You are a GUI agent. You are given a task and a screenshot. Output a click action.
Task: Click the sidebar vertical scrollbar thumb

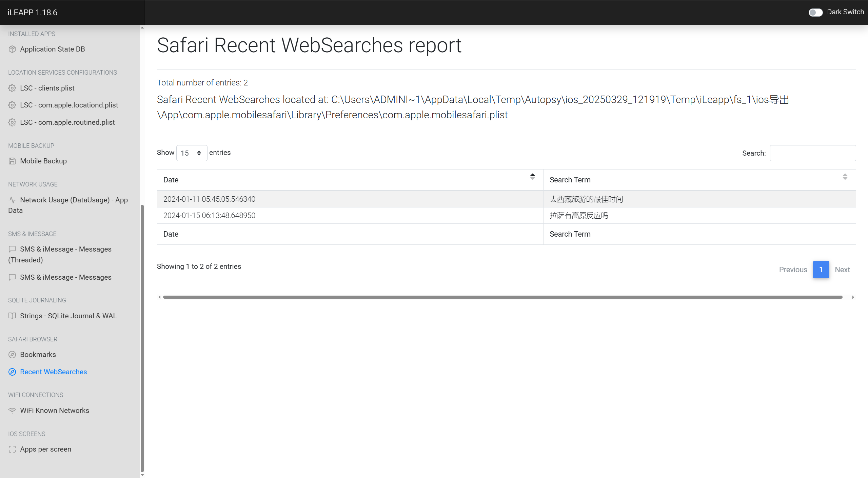coord(142,338)
